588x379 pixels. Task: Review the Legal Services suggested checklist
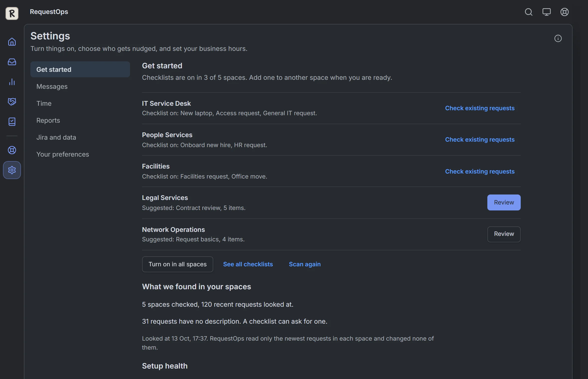[504, 202]
